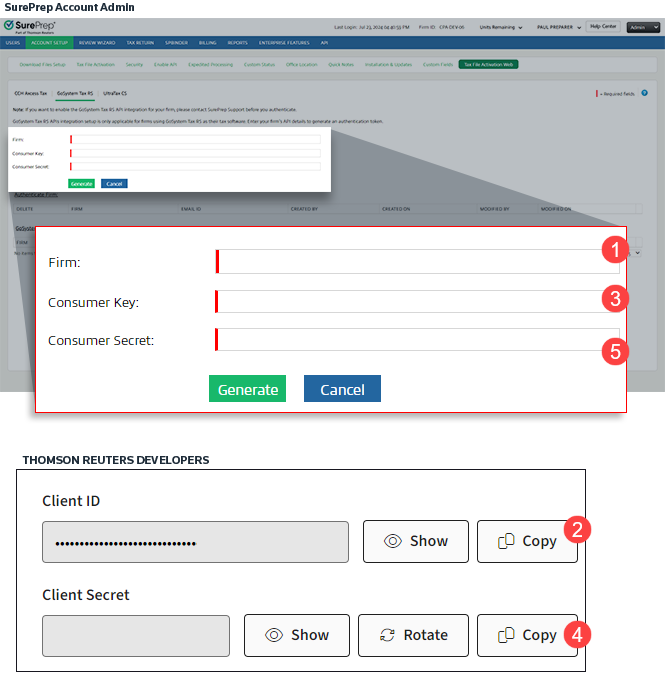Click the Firm field in enlarged form

[x=417, y=262]
